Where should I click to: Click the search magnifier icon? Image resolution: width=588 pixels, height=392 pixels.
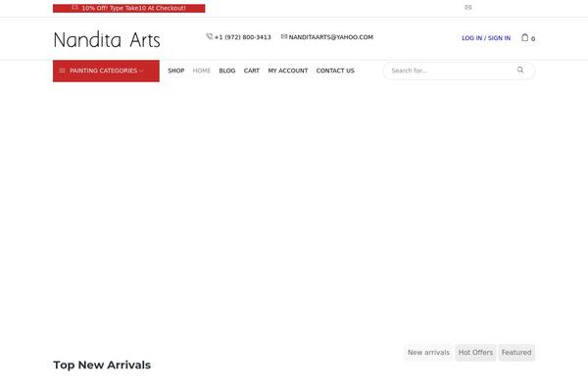tap(520, 70)
